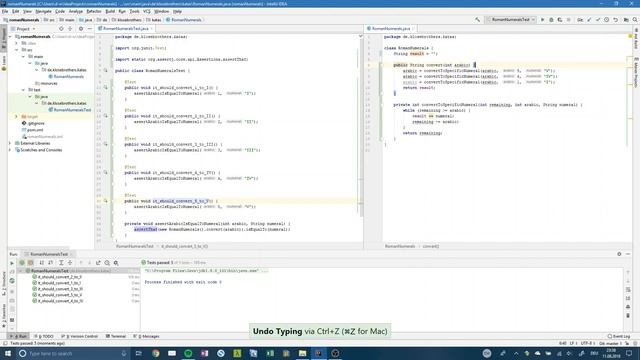The image size is (640, 360).
Task: Select .gitignore in project tree
Action: [33, 123]
